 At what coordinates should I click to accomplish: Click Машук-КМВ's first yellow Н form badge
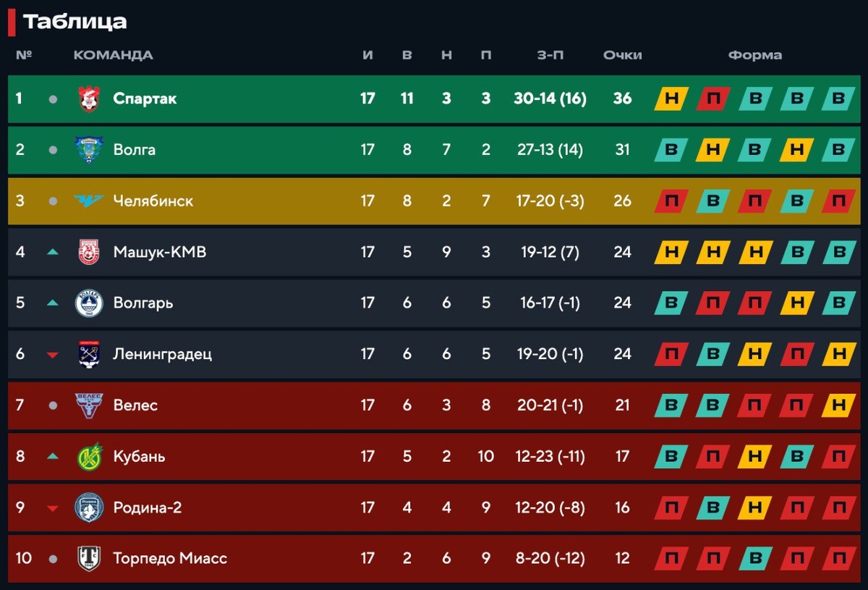tap(671, 252)
